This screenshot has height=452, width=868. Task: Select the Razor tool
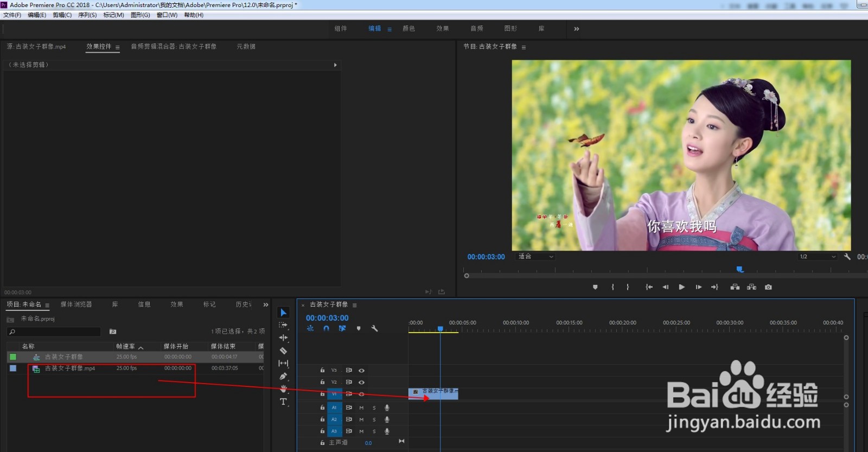(283, 351)
